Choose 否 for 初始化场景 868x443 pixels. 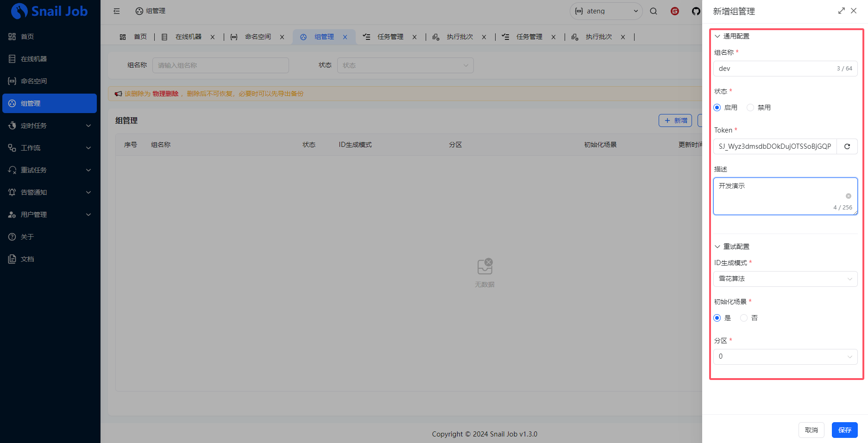point(744,318)
